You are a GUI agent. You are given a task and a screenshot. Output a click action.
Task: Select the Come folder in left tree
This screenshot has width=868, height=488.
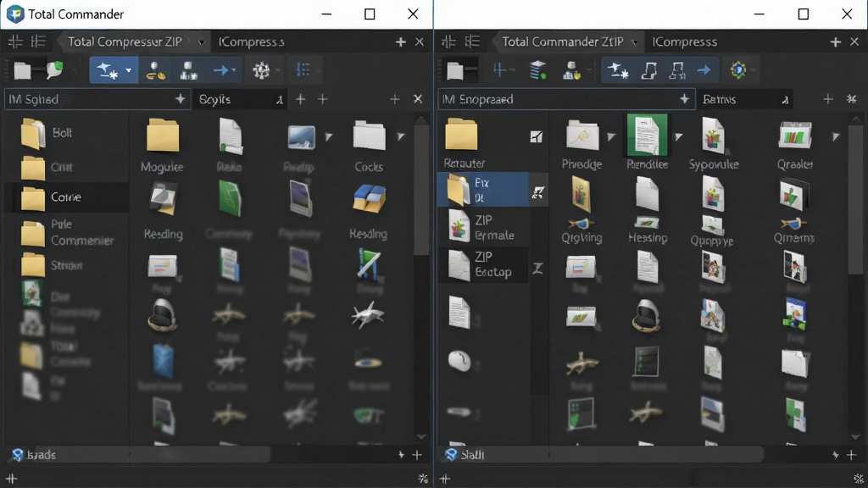(x=66, y=197)
